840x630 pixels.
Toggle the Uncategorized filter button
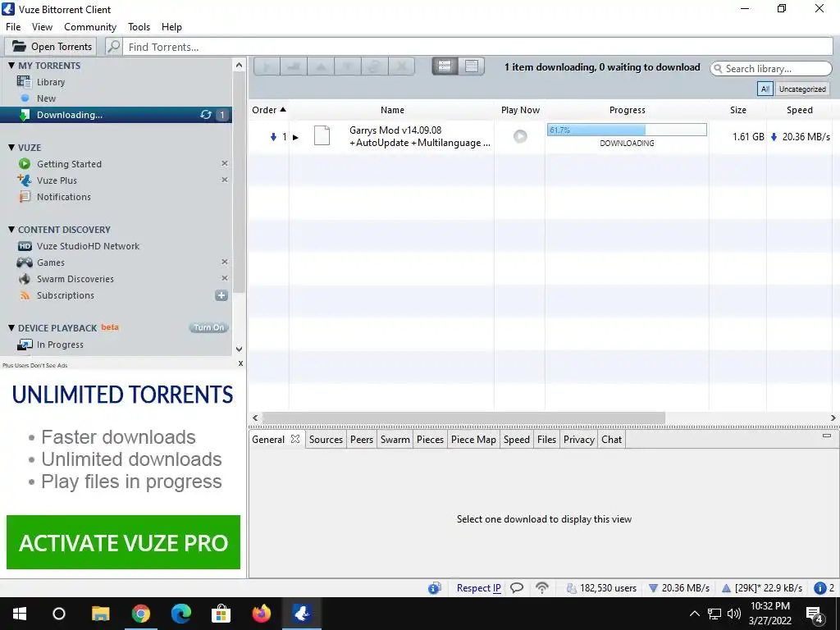(802, 89)
